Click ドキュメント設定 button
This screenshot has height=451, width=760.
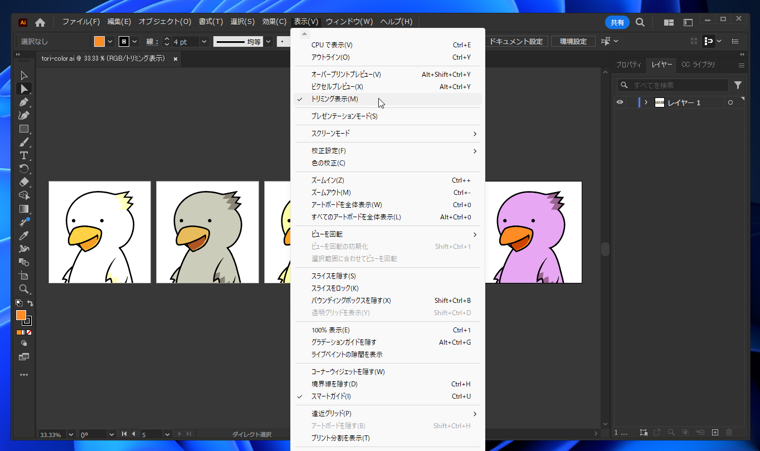pyautogui.click(x=516, y=42)
